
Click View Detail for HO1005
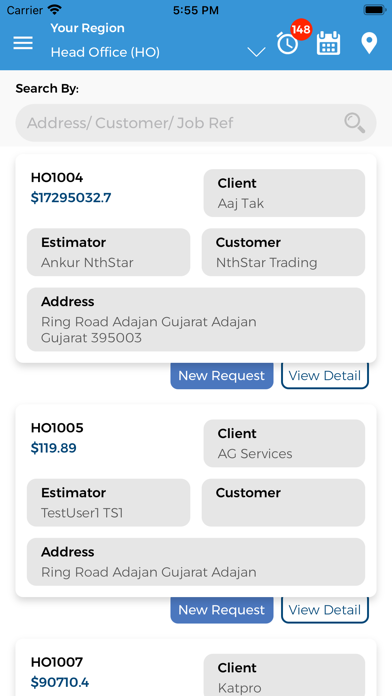pos(325,610)
